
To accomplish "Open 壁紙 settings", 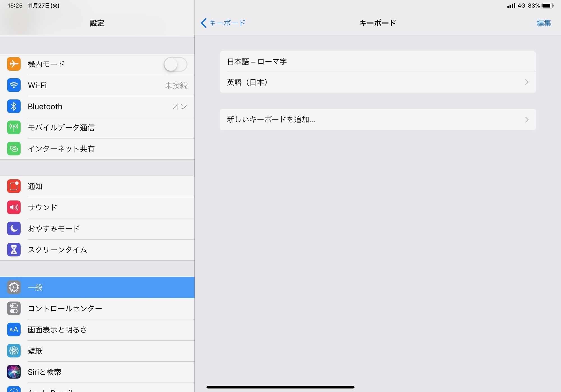I will click(x=97, y=351).
